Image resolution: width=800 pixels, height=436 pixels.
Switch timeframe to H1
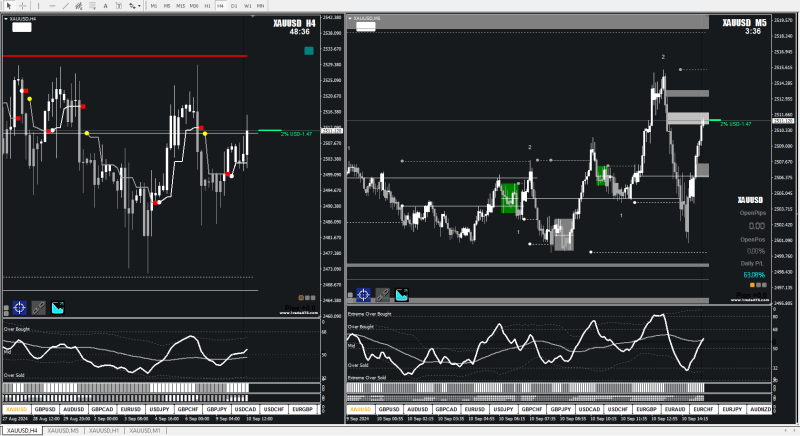(x=207, y=6)
